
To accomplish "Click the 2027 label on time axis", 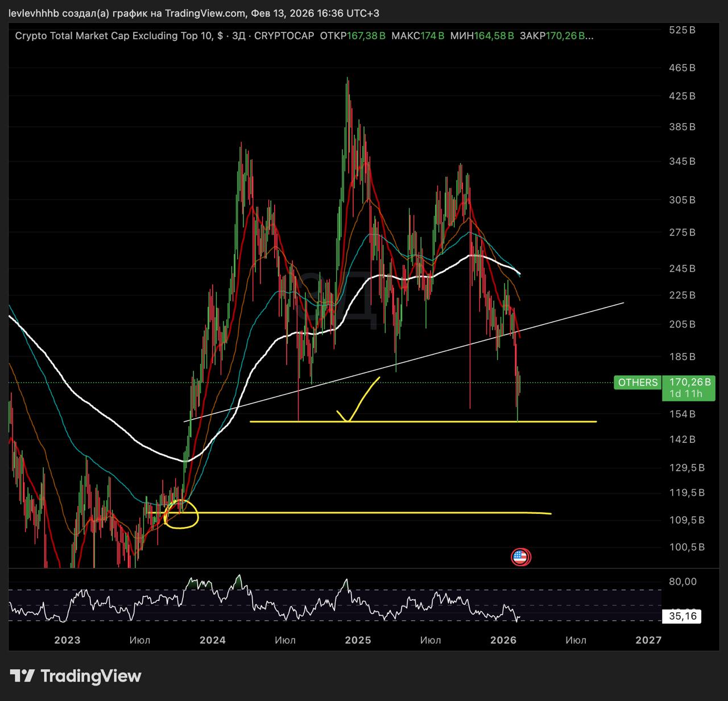I will pyautogui.click(x=648, y=640).
